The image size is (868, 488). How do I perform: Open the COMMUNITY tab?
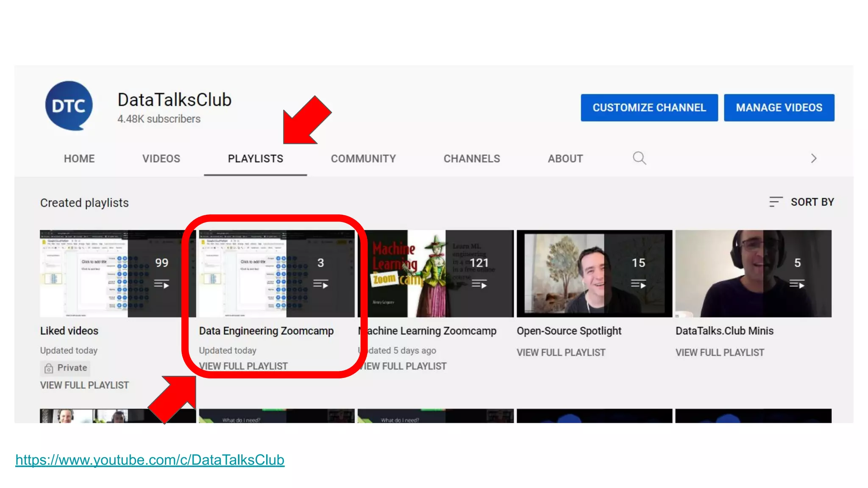(363, 159)
